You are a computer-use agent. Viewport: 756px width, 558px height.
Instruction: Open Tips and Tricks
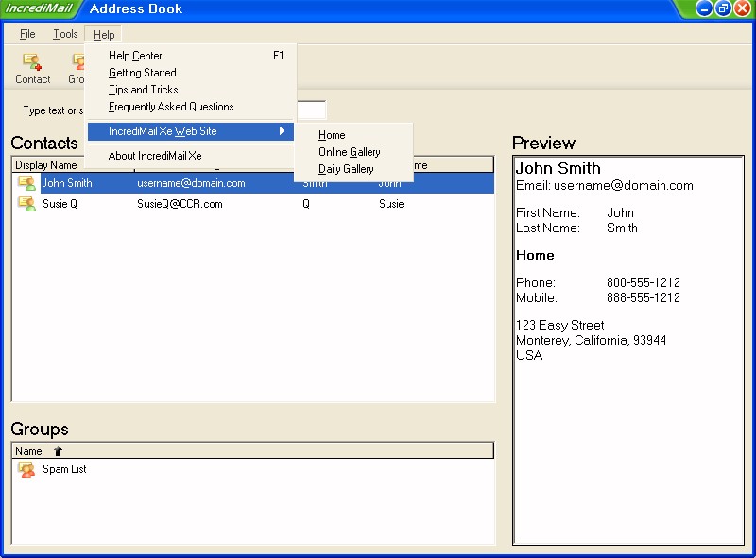tap(143, 90)
